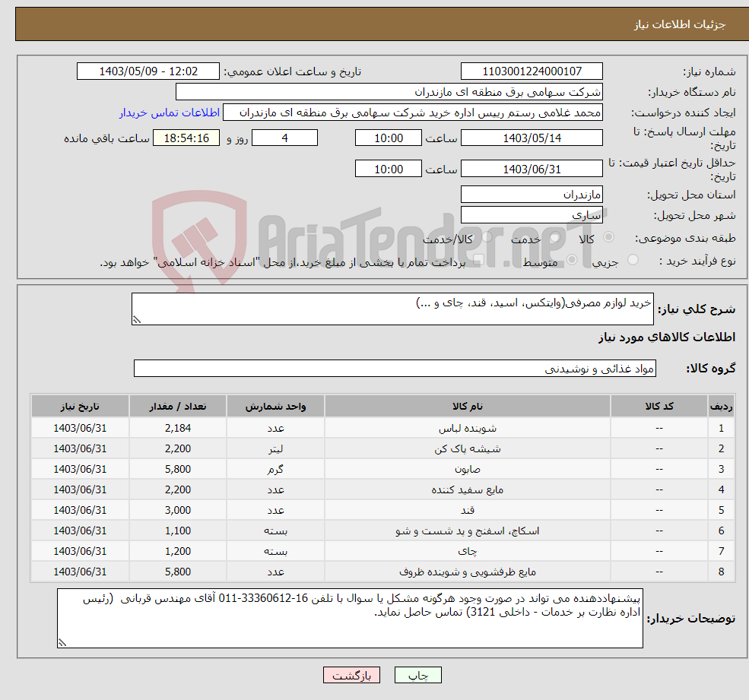Click the remaining time field 18:54:16
The image size is (749, 700).
[186, 138]
